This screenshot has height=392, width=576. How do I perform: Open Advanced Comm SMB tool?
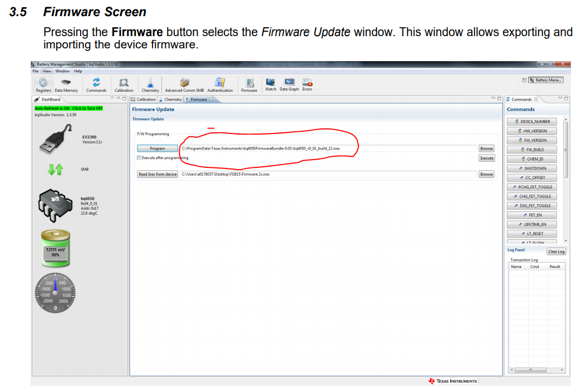(184, 85)
